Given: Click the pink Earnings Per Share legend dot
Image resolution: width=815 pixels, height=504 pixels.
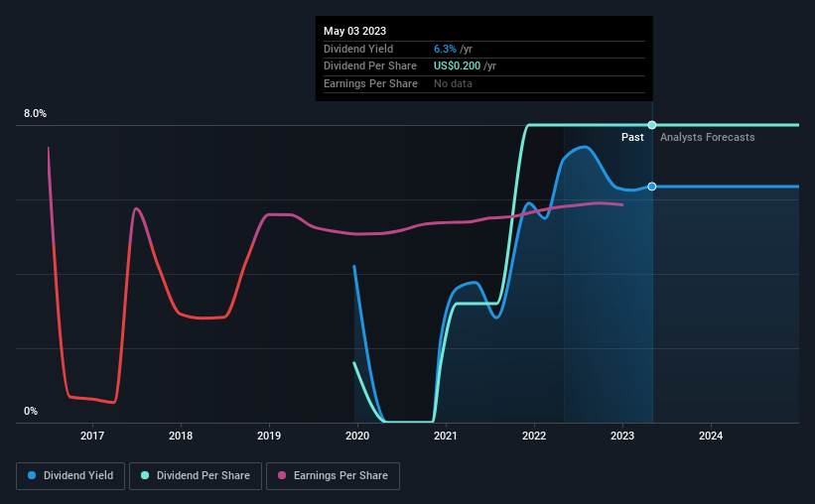Looking at the screenshot, I should tap(282, 475).
